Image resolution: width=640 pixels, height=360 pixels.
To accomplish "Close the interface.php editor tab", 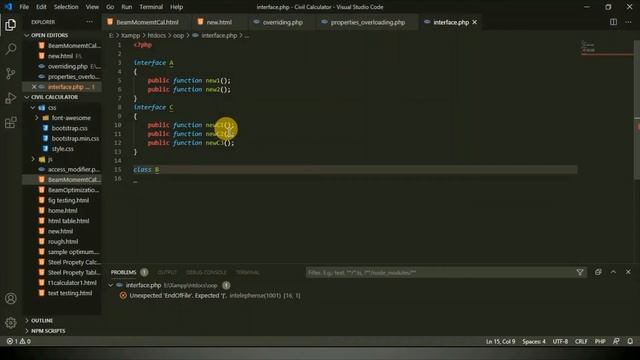I will pos(474,22).
